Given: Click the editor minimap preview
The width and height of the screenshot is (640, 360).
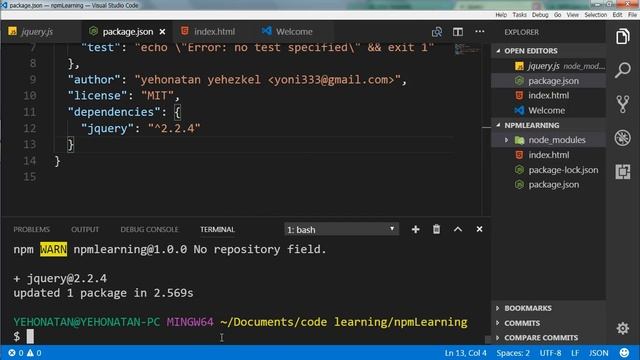Looking at the screenshot, I should pyautogui.click(x=467, y=50).
